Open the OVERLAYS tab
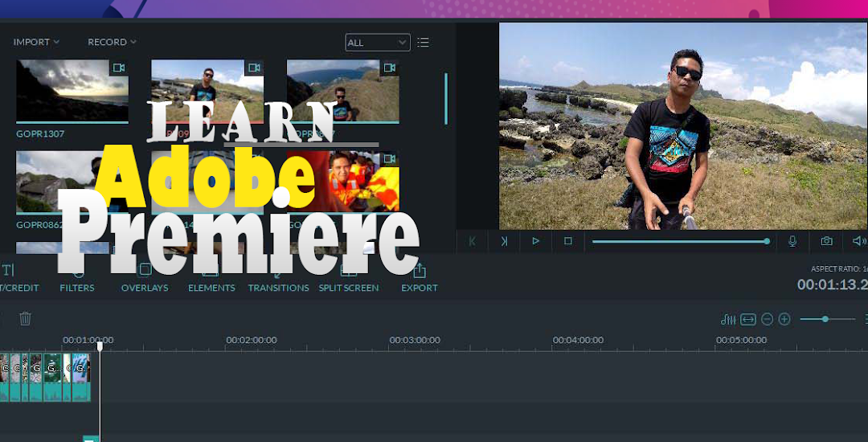868x442 pixels. pyautogui.click(x=145, y=279)
